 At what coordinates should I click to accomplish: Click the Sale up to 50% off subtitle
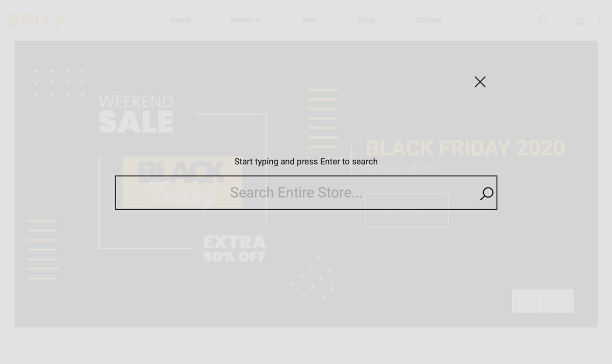[x=400, y=169]
